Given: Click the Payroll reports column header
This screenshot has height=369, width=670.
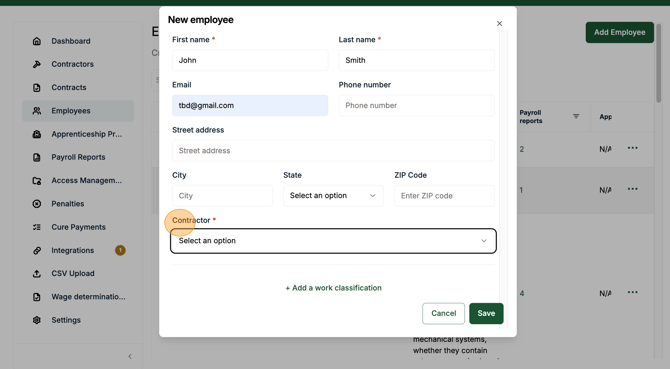Looking at the screenshot, I should [531, 117].
